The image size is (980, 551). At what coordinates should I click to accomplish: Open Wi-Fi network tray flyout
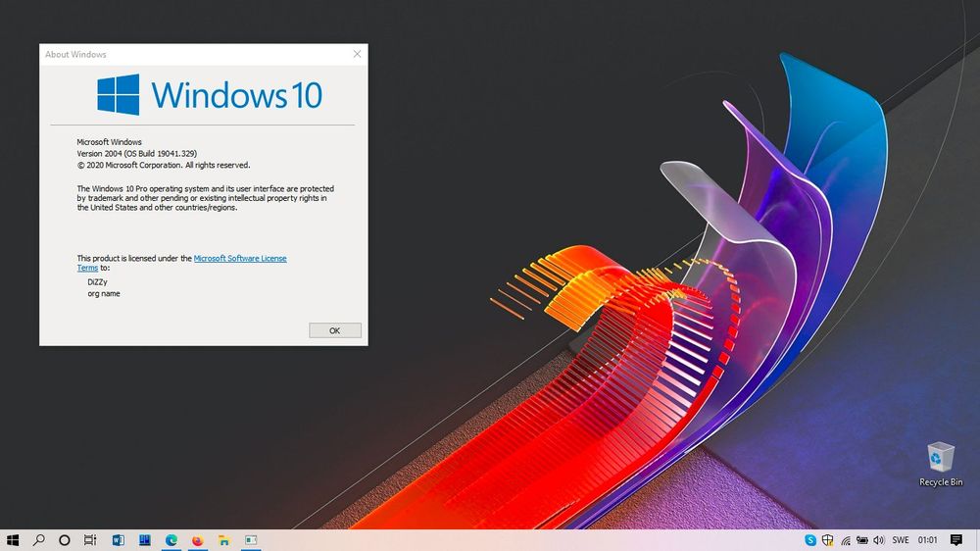point(845,540)
